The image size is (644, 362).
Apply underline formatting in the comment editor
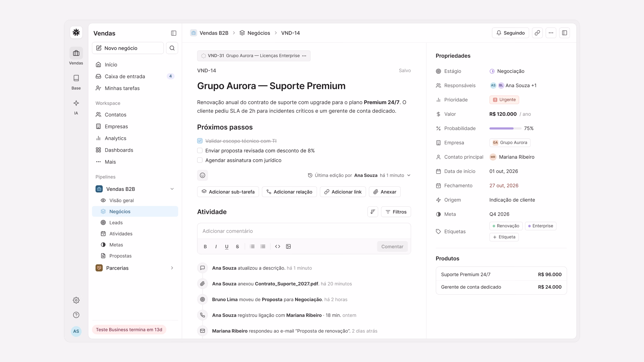point(227,246)
